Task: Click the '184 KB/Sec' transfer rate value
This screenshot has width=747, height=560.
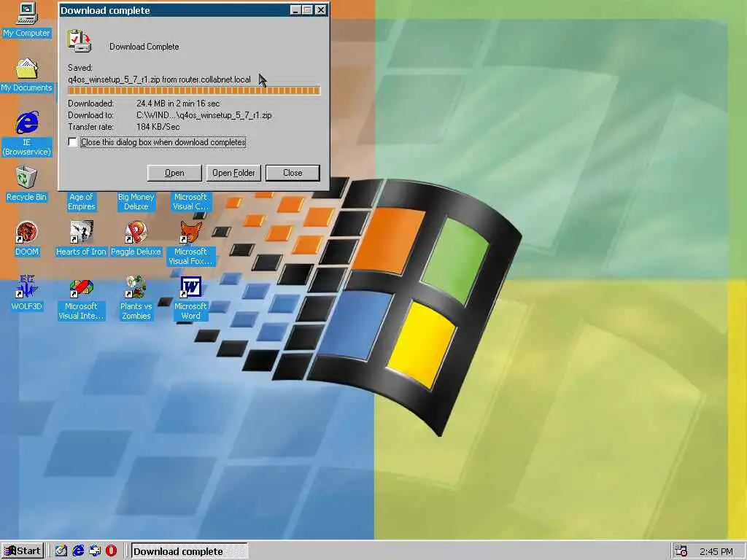Action: (x=158, y=127)
